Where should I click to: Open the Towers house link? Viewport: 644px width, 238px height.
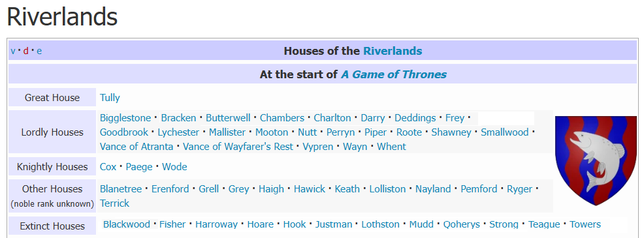[585, 224]
